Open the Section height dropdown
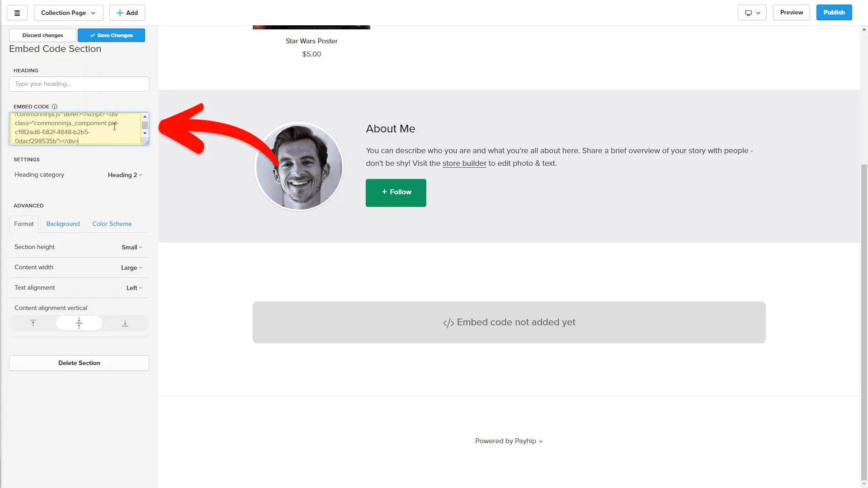Image resolution: width=868 pixels, height=488 pixels. [132, 248]
